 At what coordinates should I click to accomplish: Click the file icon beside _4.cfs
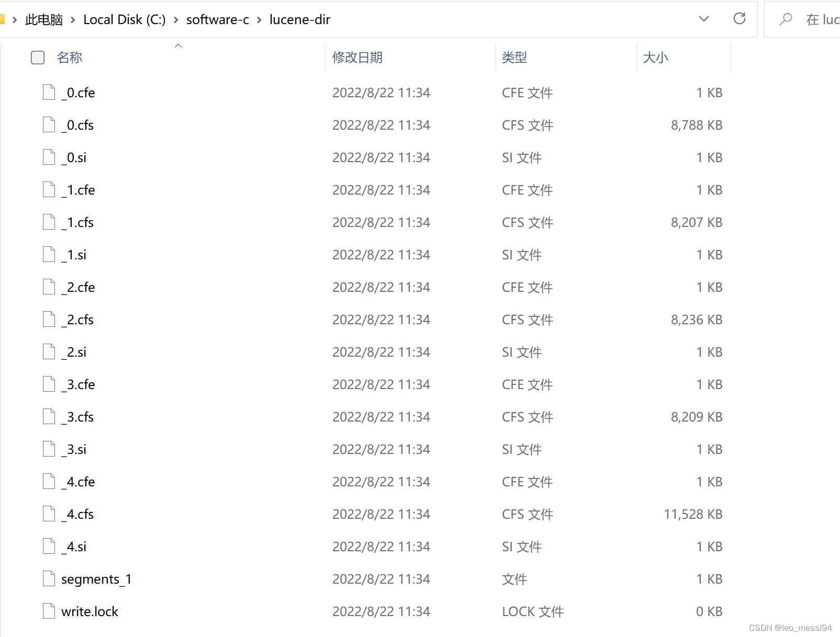[x=48, y=514]
